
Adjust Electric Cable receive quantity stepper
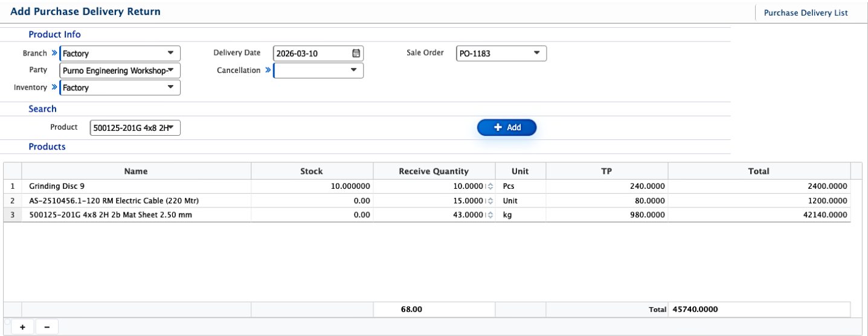(x=490, y=200)
